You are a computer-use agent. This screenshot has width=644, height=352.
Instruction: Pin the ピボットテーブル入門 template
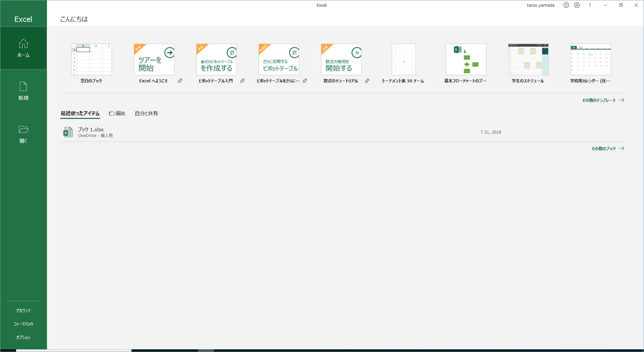point(243,81)
